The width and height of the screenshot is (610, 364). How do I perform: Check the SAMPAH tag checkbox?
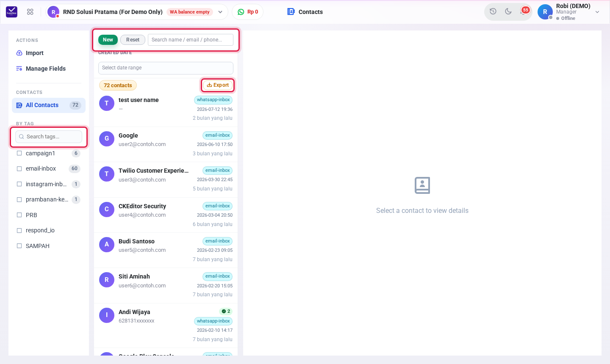pos(19,246)
